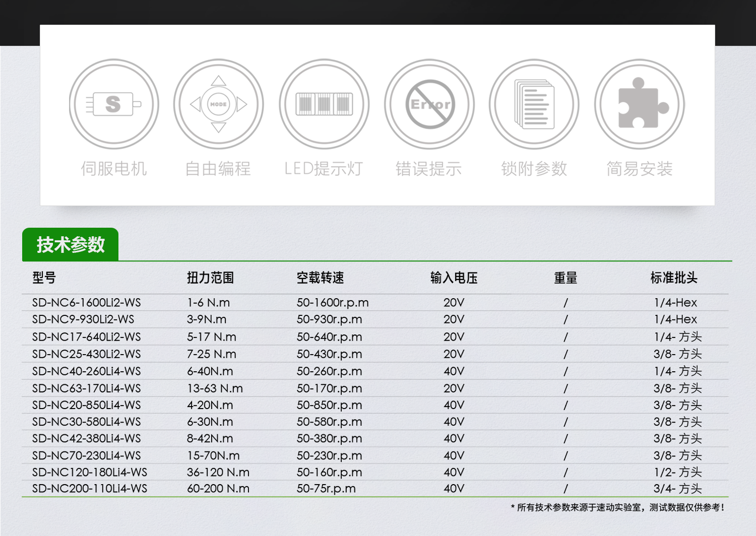Click the 1/2- 方头 bit cell
The image size is (756, 536).
coord(677,472)
